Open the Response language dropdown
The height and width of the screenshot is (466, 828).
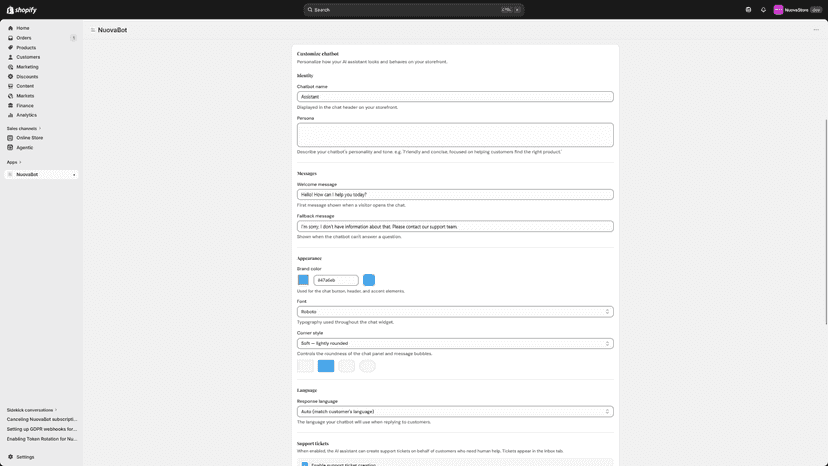pyautogui.click(x=455, y=412)
